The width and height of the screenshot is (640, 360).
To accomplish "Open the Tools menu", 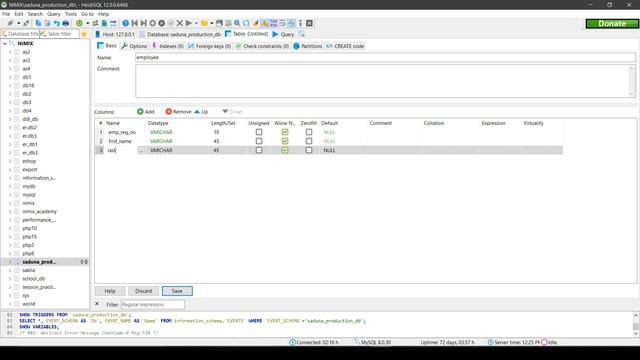I will [x=71, y=14].
